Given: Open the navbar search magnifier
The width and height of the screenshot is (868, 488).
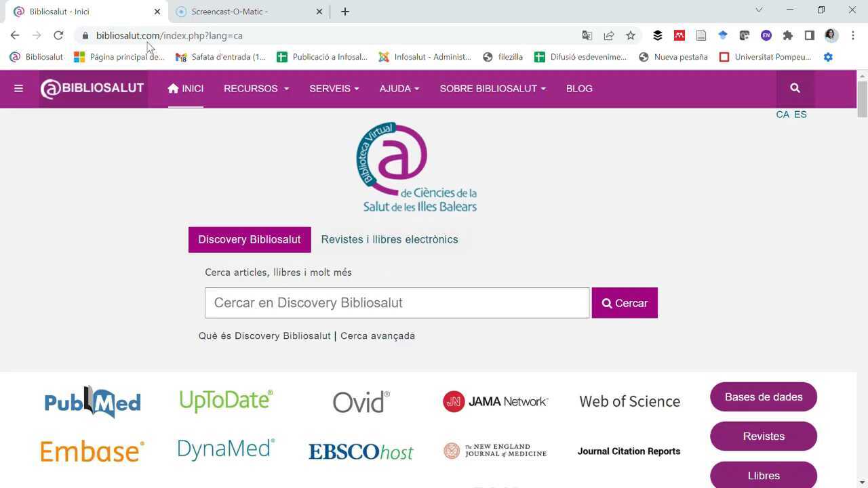Looking at the screenshot, I should (x=795, y=88).
